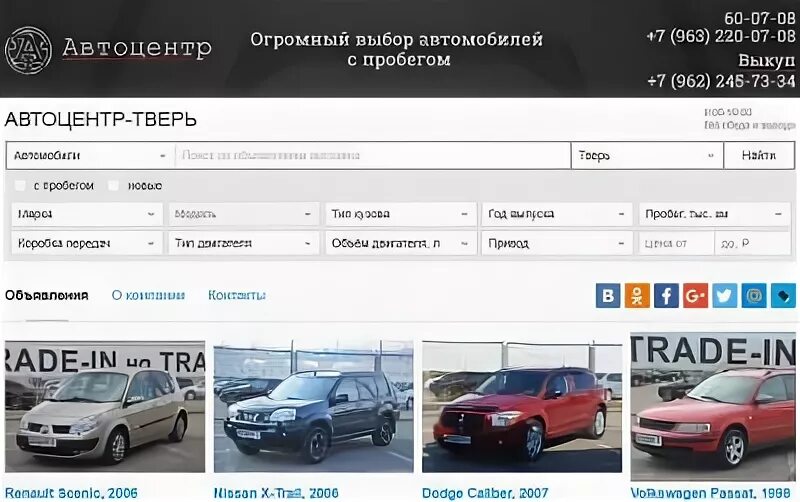The height and width of the screenshot is (502, 800).
Task: Click the Найти search button
Action: coord(759,156)
